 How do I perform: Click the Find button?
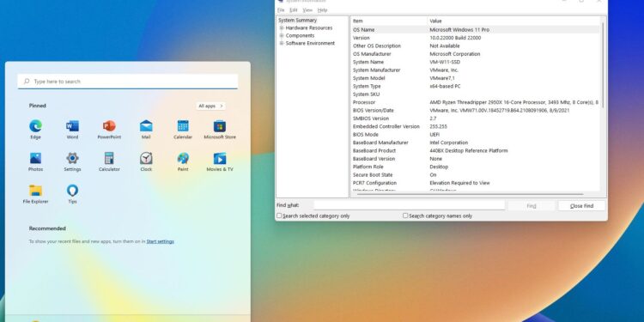coord(532,206)
